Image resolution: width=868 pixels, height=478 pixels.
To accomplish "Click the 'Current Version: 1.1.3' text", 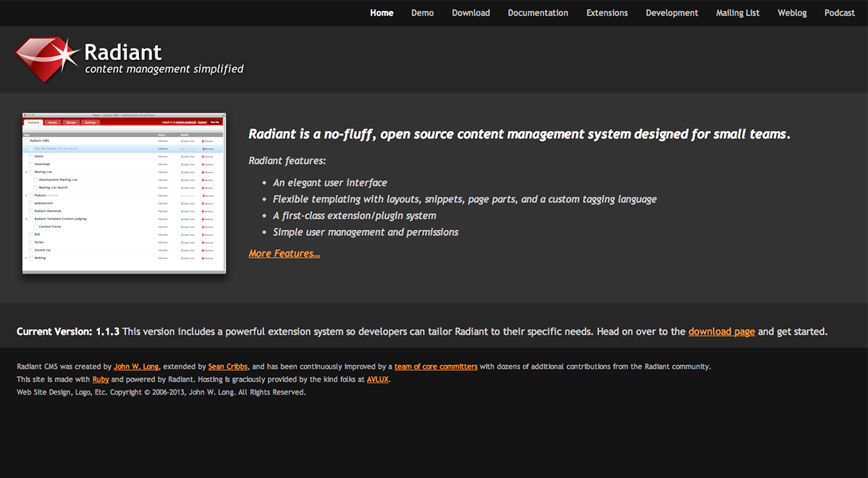I will click(68, 331).
